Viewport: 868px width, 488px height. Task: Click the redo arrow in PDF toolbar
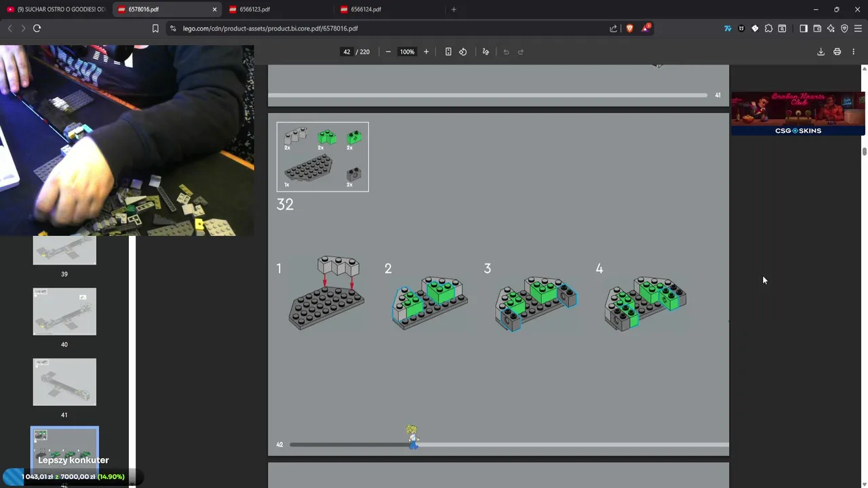point(521,52)
